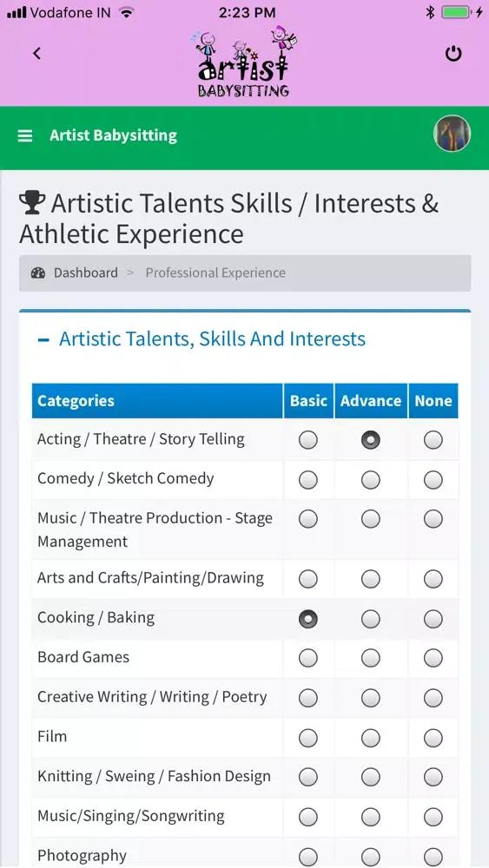
Task: Select Basic for Acting / Theatre / Story Telling
Action: 308,440
